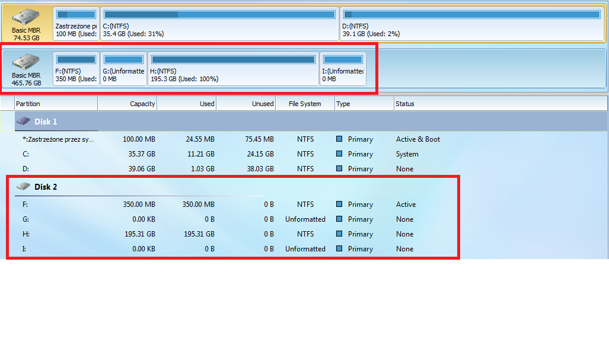Select the Zastrzeżone 100 MB partition block

point(76,24)
